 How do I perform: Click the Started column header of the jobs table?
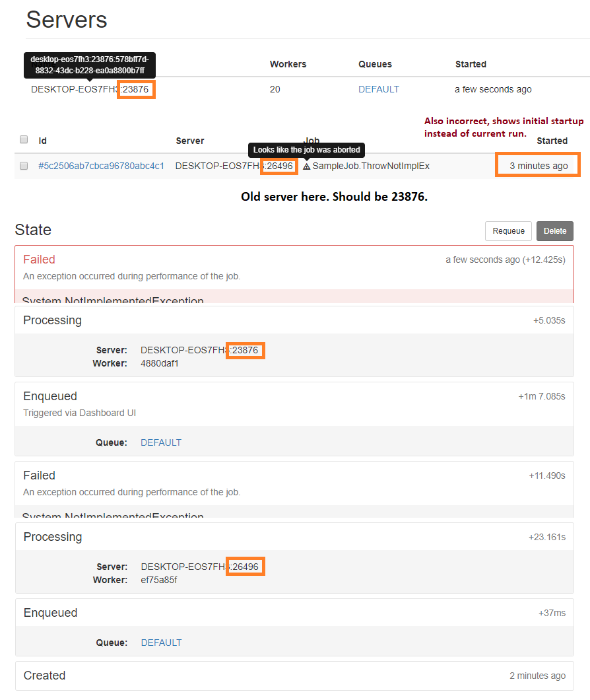point(552,141)
